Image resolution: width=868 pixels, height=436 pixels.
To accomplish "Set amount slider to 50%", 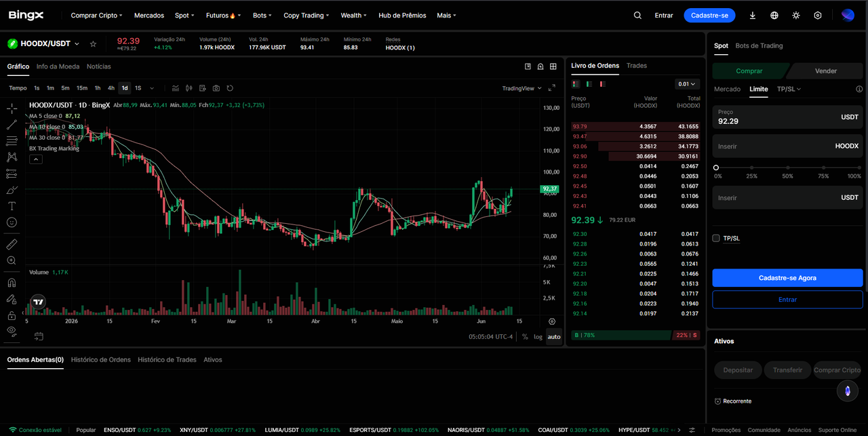I will 787,167.
